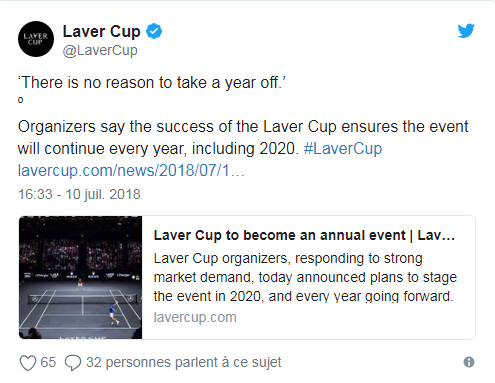Click the small circle below the quote

pyautogui.click(x=21, y=100)
